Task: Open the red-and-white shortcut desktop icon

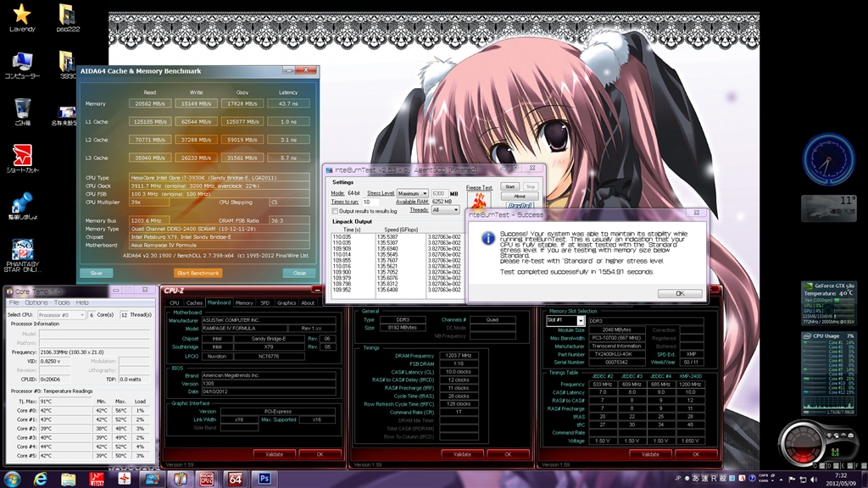Action: tap(22, 158)
